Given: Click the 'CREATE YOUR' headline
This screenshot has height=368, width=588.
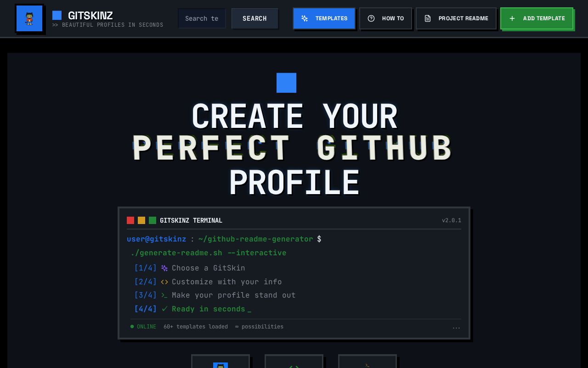Looking at the screenshot, I should tap(294, 116).
